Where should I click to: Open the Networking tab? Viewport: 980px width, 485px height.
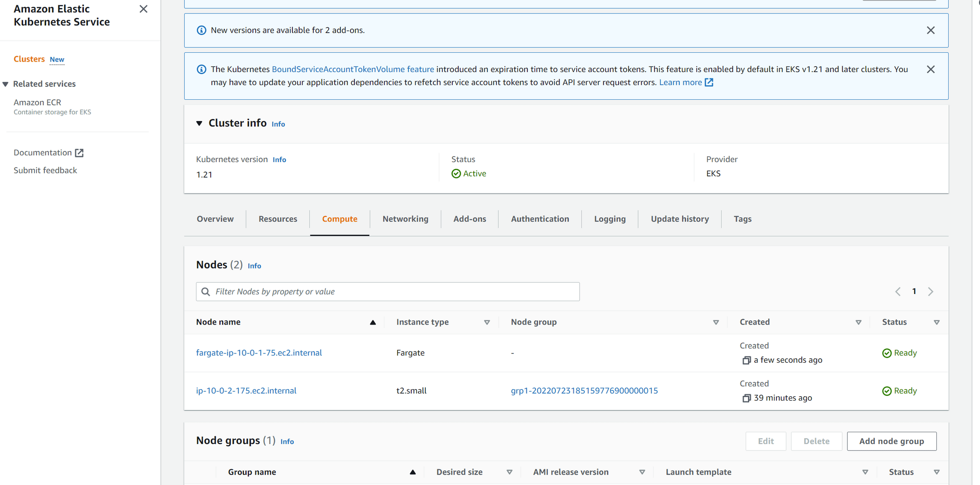[x=405, y=219]
